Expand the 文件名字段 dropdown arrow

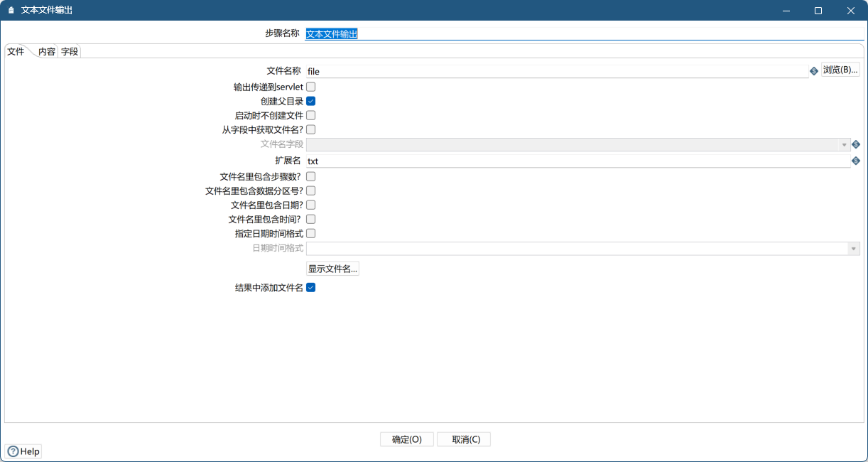pos(845,145)
